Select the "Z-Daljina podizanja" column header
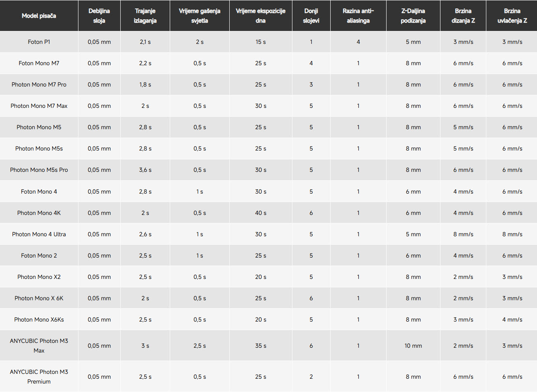Image resolution: width=537 pixels, height=392 pixels. point(413,16)
